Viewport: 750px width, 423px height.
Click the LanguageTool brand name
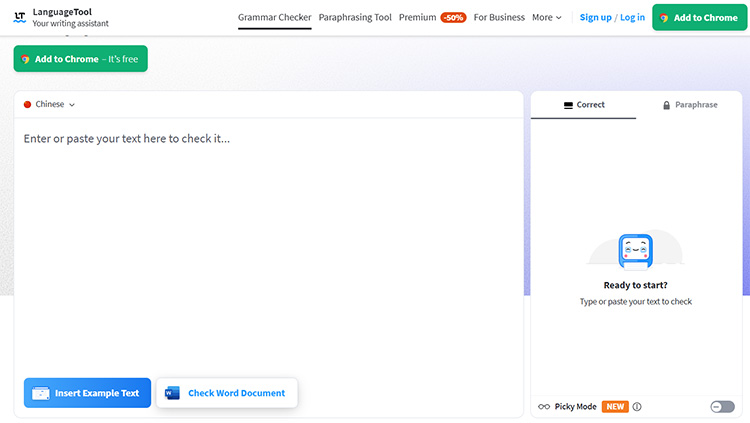(62, 12)
